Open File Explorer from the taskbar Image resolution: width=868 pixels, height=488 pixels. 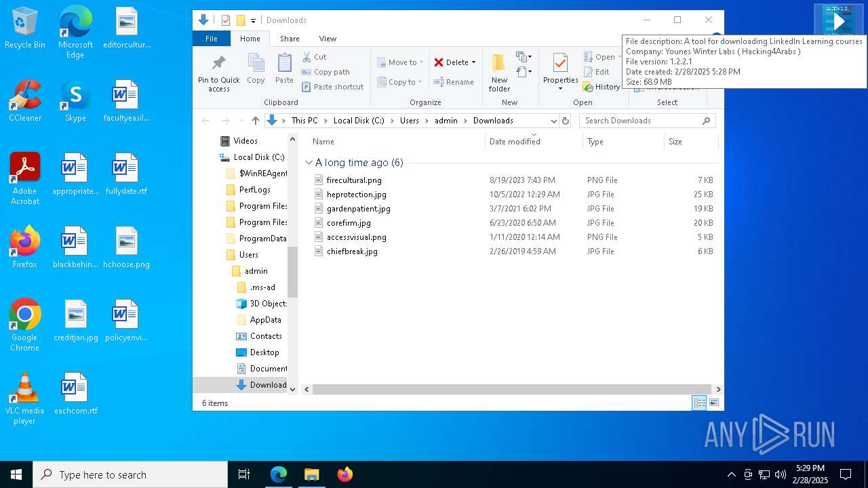click(x=311, y=474)
